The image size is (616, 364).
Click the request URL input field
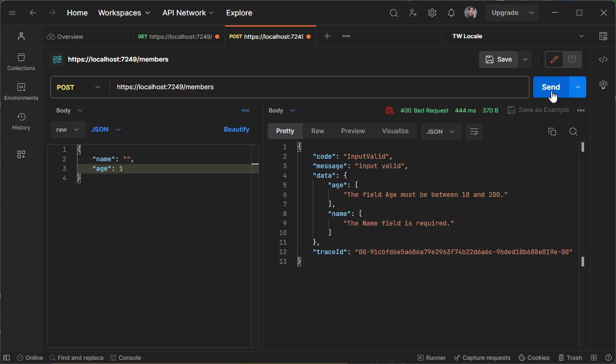point(319,87)
